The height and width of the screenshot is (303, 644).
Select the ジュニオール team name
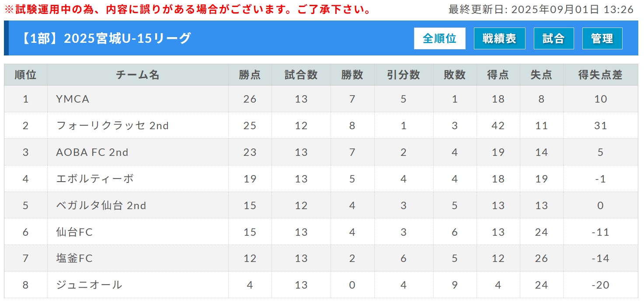click(x=89, y=285)
